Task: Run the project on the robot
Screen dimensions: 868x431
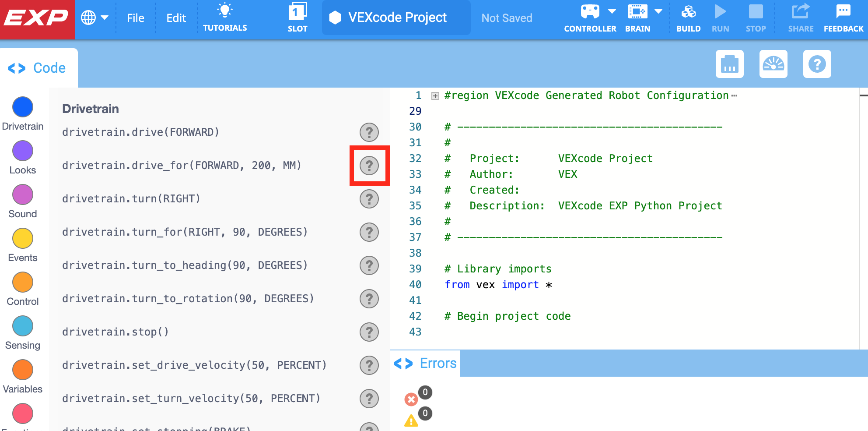Action: [x=720, y=18]
